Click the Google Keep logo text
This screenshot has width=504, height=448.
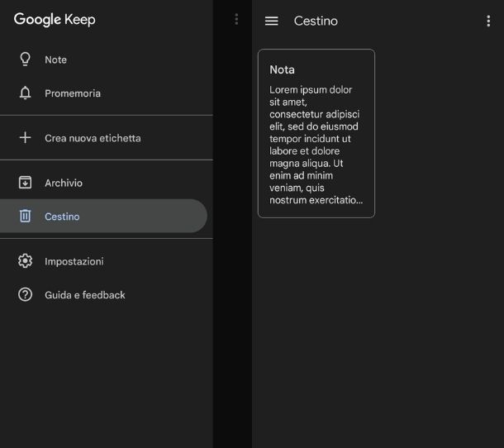tap(55, 19)
